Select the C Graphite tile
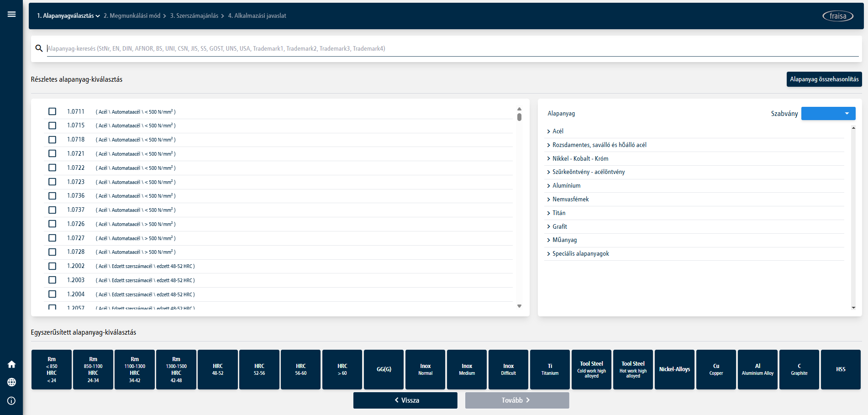This screenshot has height=415, width=868. pyautogui.click(x=799, y=369)
